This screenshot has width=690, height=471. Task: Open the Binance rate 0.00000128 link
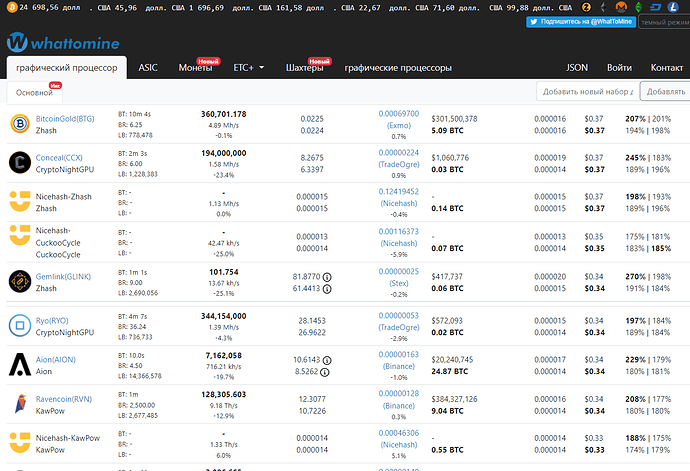point(399,399)
